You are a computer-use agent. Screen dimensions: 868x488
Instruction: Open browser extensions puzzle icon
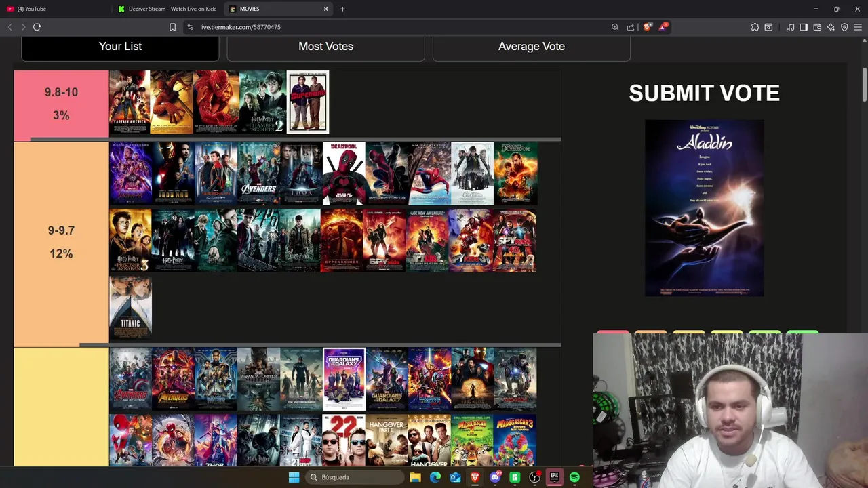[755, 27]
